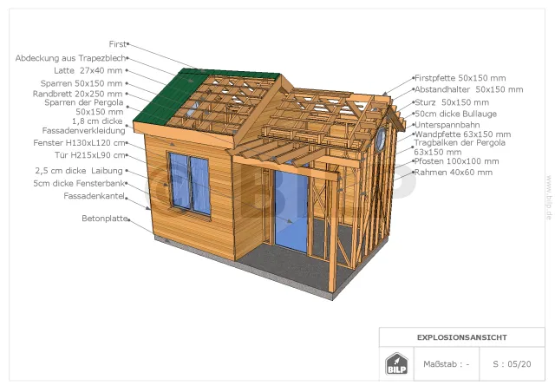Select the 'Maßstab : -' scale field
Screen dimensions: 555x392
pos(446,364)
